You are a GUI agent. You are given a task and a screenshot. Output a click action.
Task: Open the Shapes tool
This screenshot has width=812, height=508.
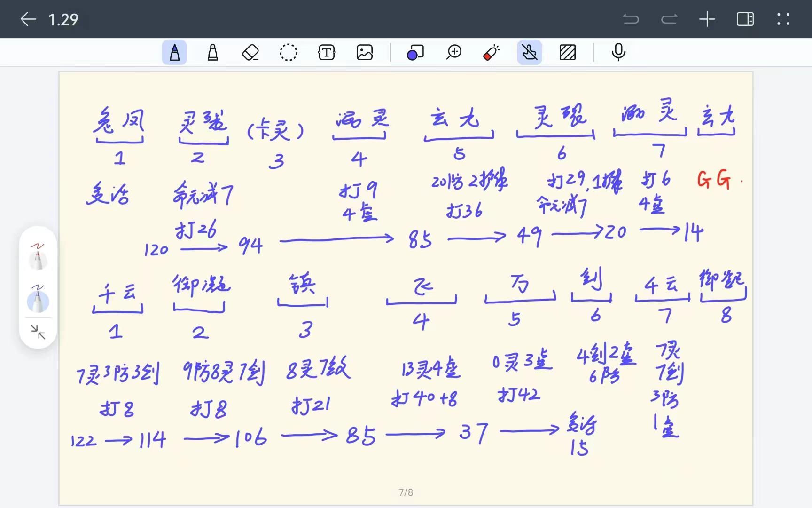[415, 52]
